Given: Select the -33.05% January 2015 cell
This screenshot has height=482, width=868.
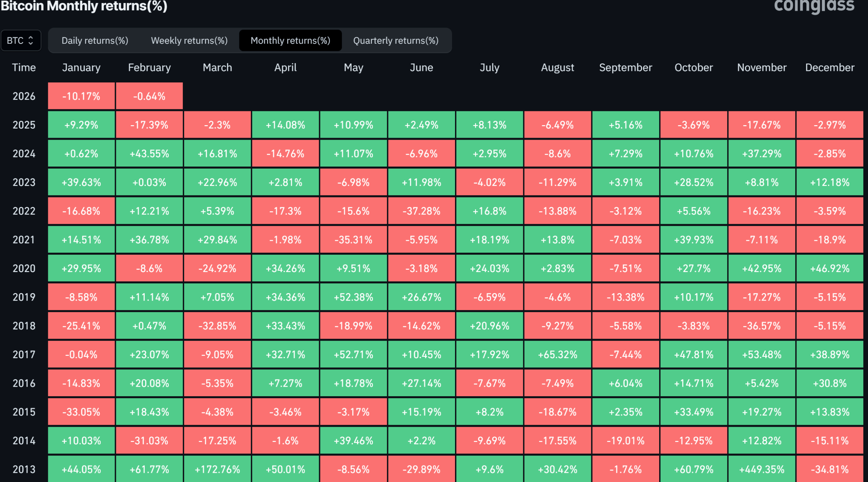Looking at the screenshot, I should [81, 412].
